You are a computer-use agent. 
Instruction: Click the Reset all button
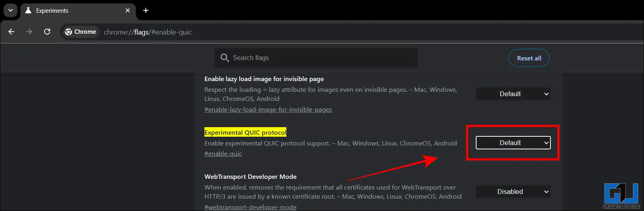(529, 58)
